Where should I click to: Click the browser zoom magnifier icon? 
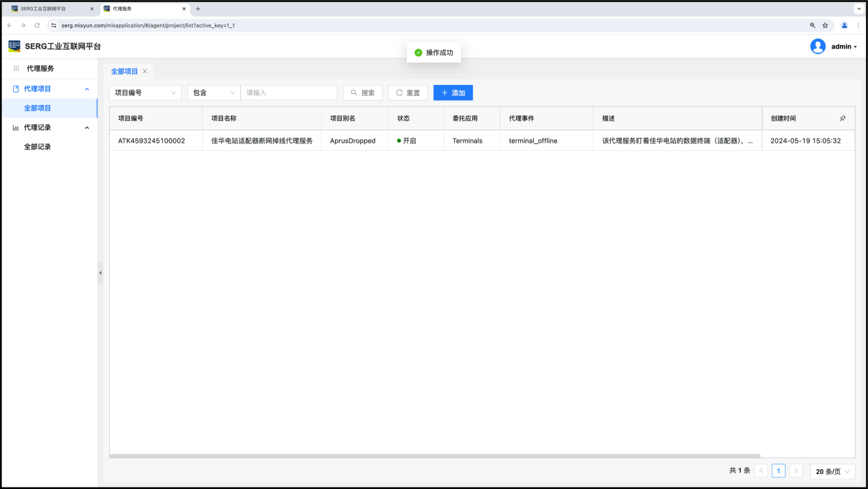[812, 25]
